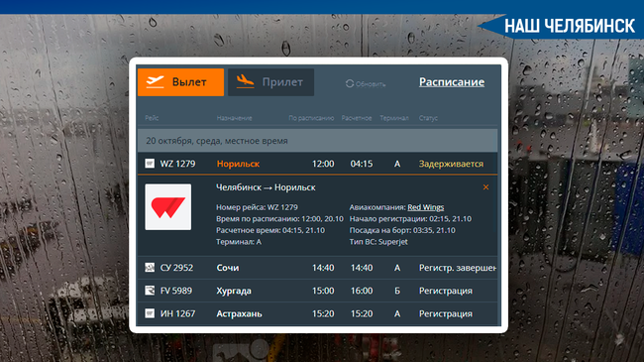This screenshot has width=644, height=362.
Task: Open the Расписание schedule link
Action: coord(452,82)
